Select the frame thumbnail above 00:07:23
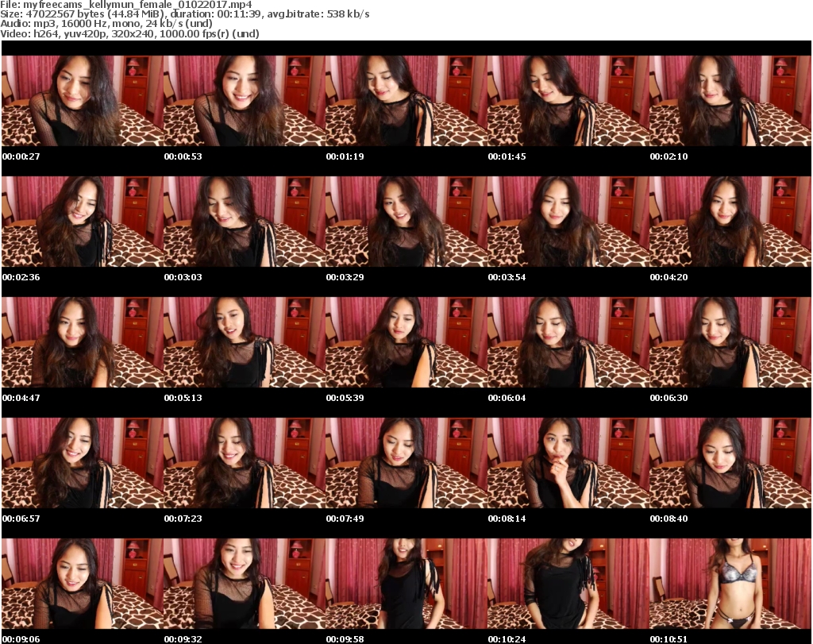Image resolution: width=813 pixels, height=644 pixels. tap(245, 463)
